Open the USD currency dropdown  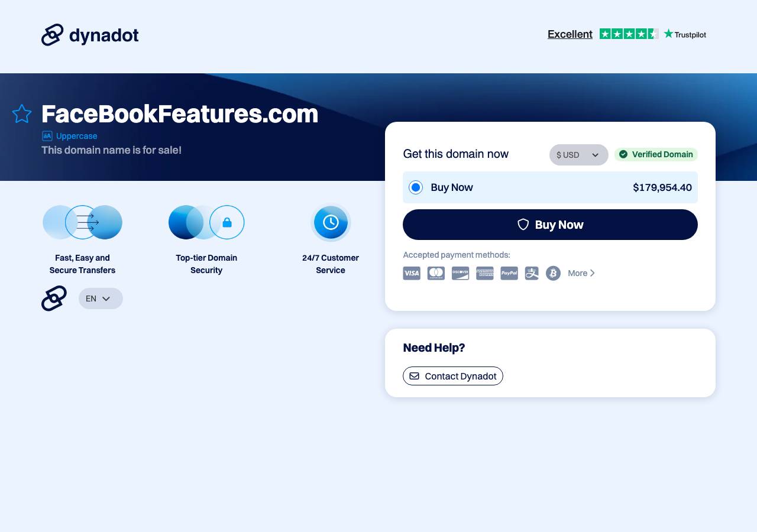point(578,155)
